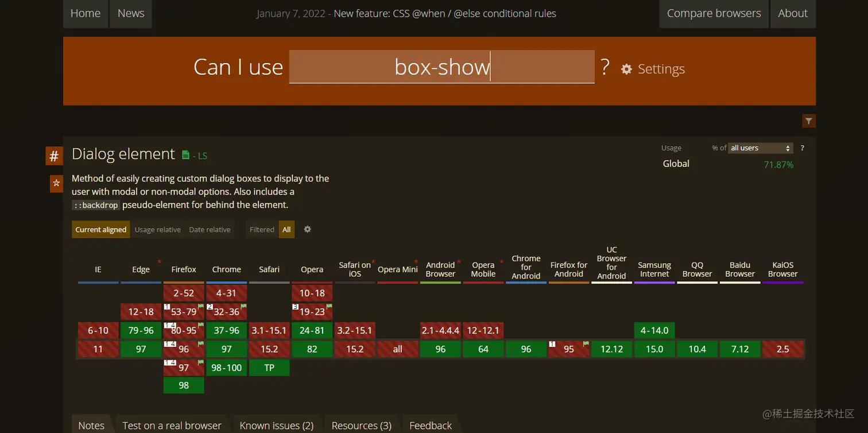
Task: Select the Chrome 98-100 cell
Action: point(227,368)
